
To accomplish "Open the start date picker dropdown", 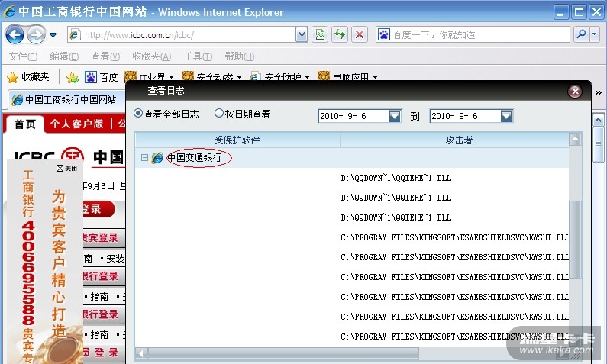I will 395,116.
